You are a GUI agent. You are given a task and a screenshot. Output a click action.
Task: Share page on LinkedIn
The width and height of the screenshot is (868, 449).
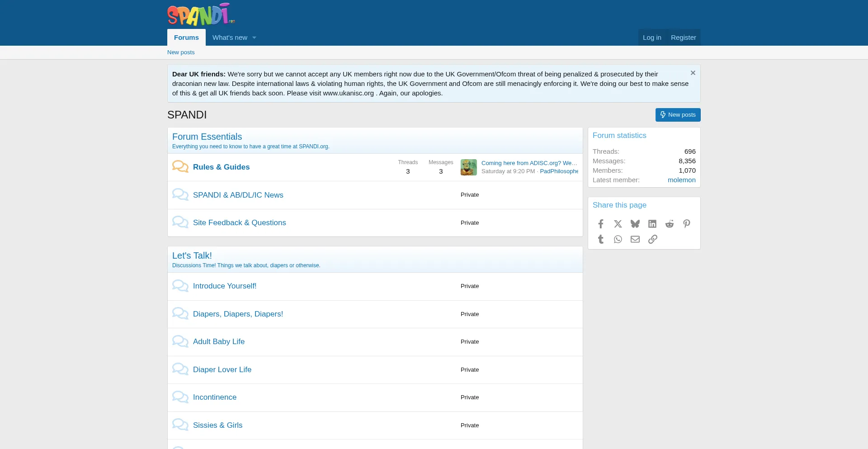(x=652, y=224)
